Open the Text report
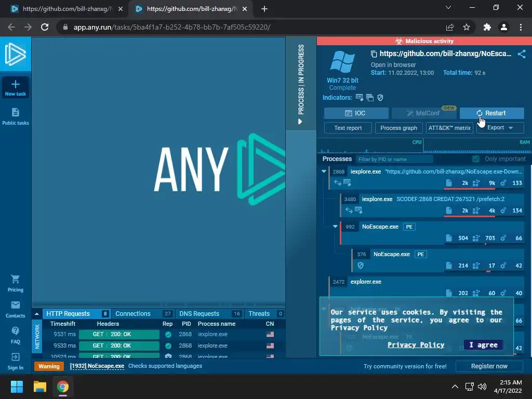 pos(348,128)
